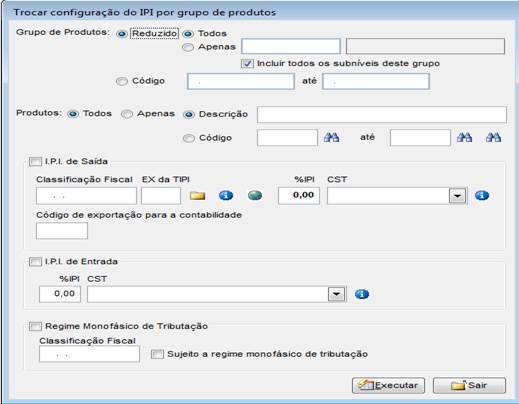Click the %IPI field in I.P.I. de Entrada
The height and width of the screenshot is (404, 519).
[x=60, y=294]
